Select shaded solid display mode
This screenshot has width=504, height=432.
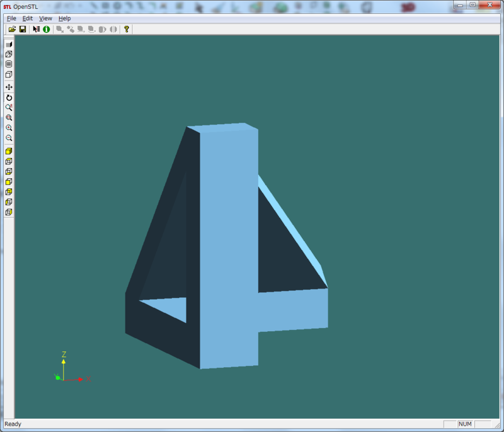9,44
